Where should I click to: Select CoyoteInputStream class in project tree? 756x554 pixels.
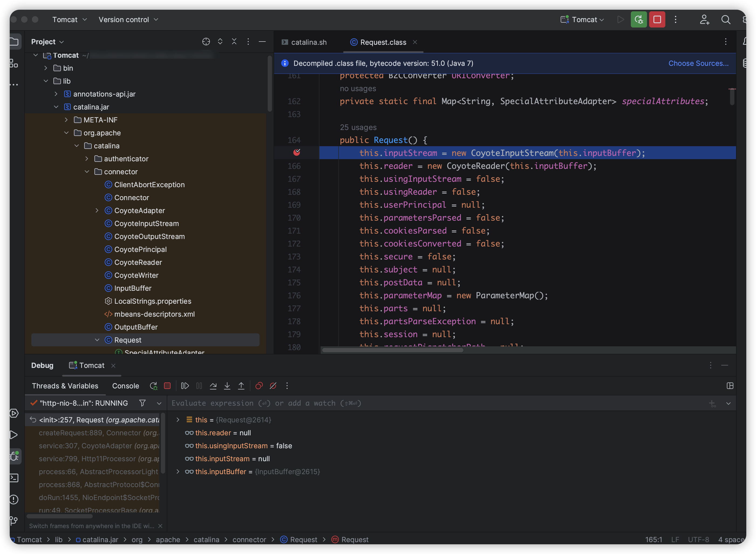(x=146, y=223)
